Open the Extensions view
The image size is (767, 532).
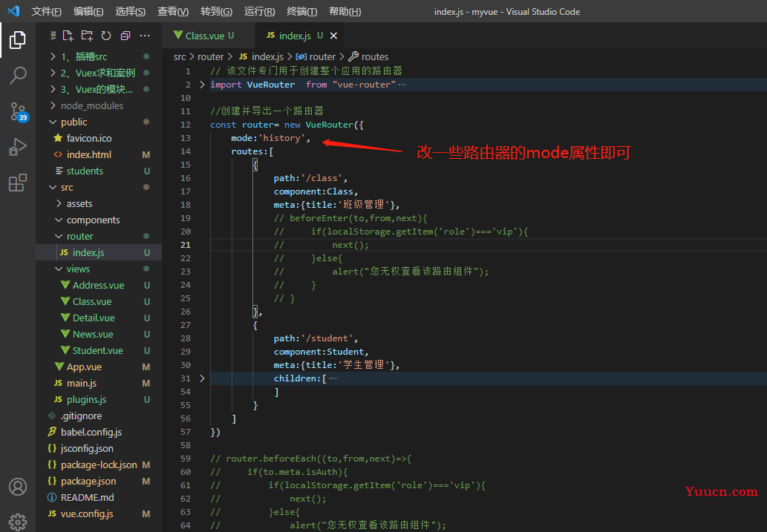(18, 183)
